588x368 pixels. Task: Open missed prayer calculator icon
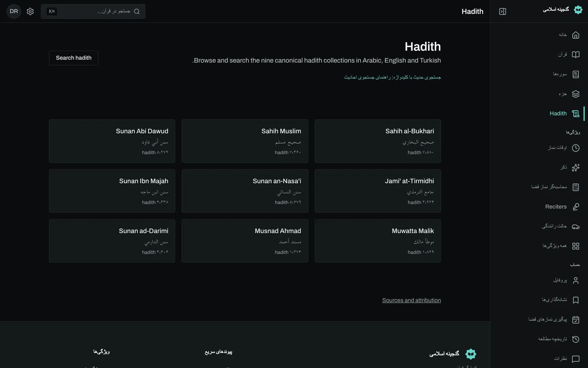point(576,187)
